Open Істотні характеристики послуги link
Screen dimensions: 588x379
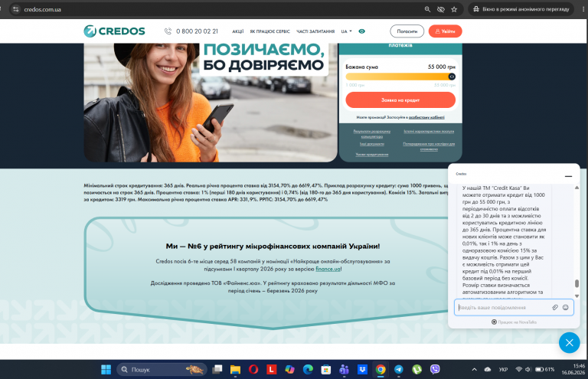(x=429, y=131)
